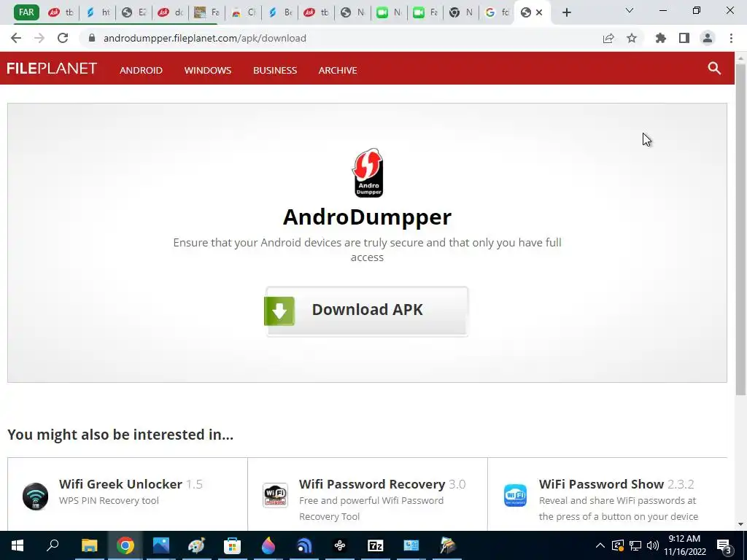747x560 pixels.
Task: Open the WINDOWS menu
Action: 208,70
